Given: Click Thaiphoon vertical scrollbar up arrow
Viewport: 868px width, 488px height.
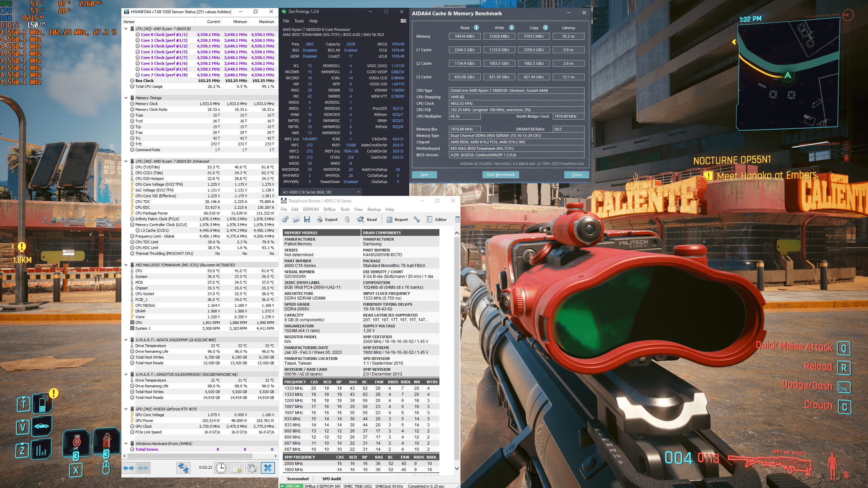Looking at the screenshot, I should 457,233.
